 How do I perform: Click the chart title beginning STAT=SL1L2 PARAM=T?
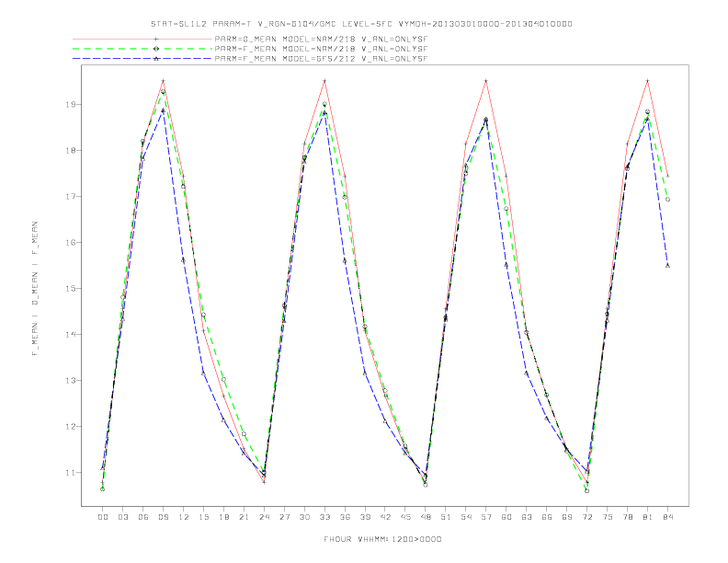click(x=361, y=24)
